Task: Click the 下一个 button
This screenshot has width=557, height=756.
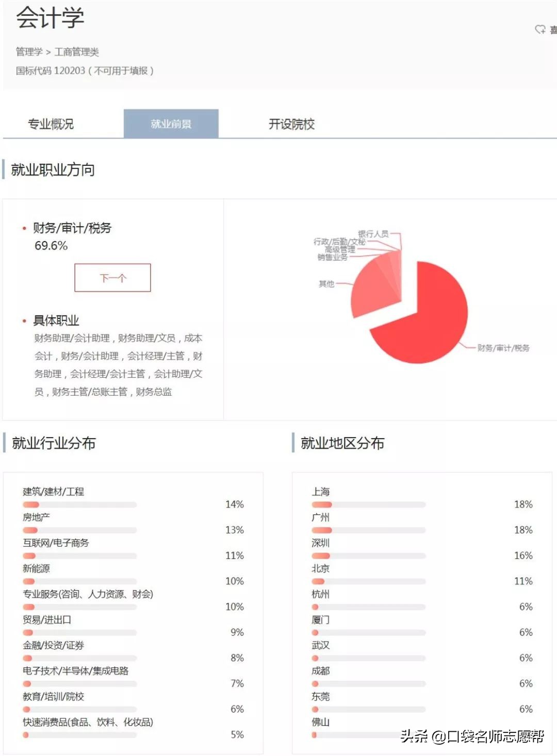Action: [113, 277]
